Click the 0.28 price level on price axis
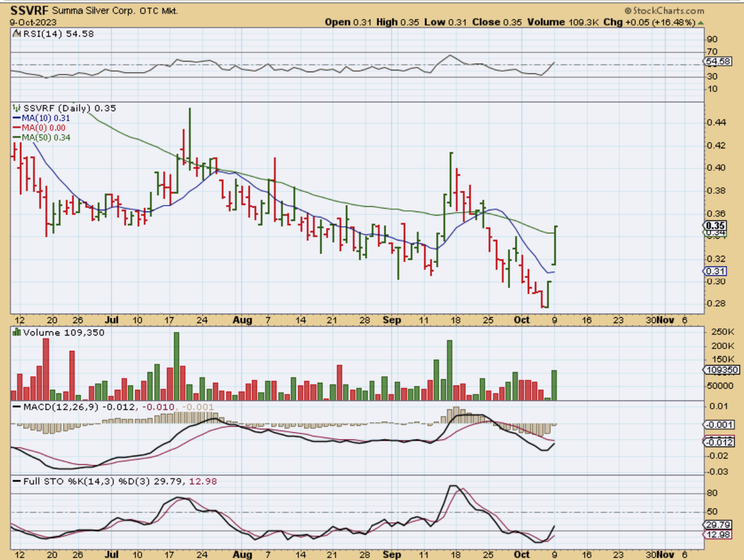This screenshot has width=744, height=560. click(x=716, y=304)
